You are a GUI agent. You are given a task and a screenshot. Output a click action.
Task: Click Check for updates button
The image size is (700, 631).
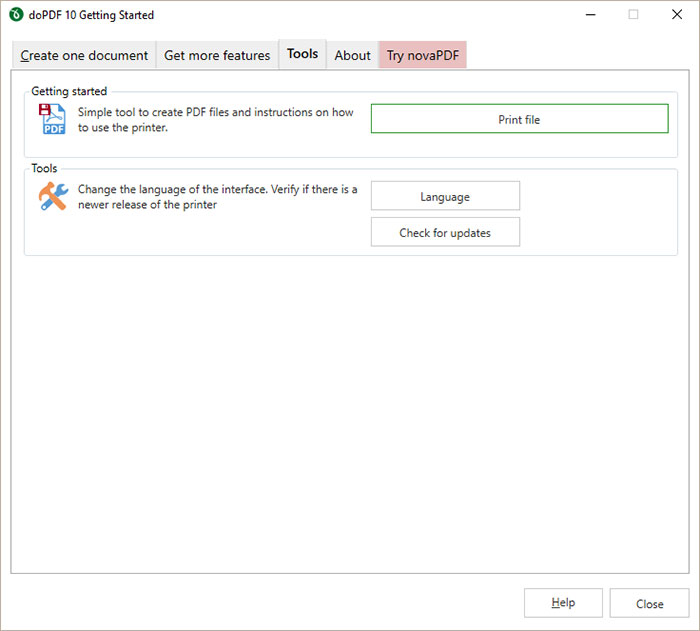pyautogui.click(x=445, y=232)
